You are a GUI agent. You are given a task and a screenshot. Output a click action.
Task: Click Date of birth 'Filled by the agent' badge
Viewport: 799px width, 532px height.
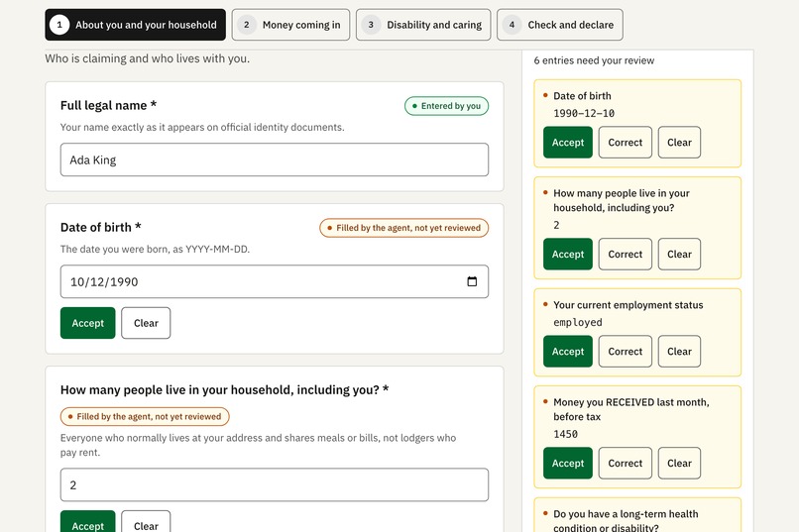click(403, 228)
